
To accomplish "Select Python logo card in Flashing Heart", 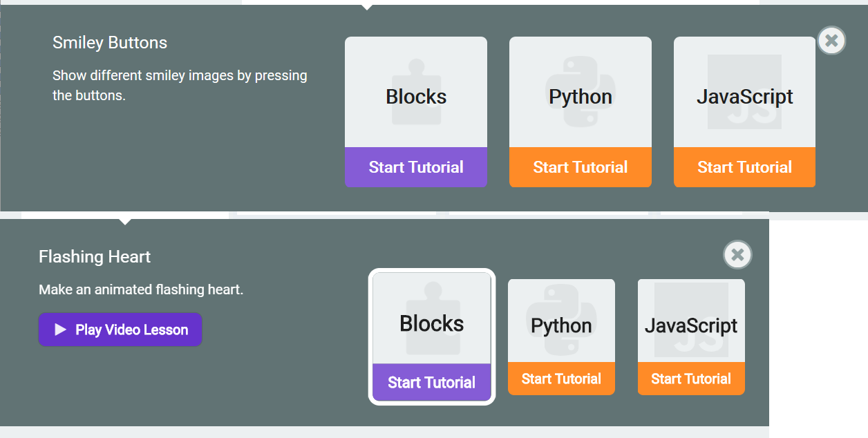I will coord(561,321).
